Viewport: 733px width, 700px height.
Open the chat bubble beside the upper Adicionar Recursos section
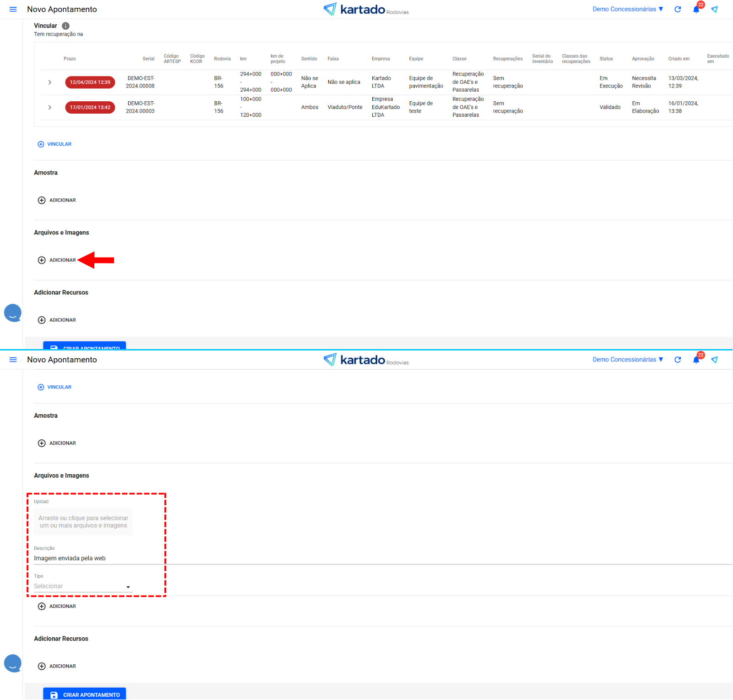(x=13, y=313)
